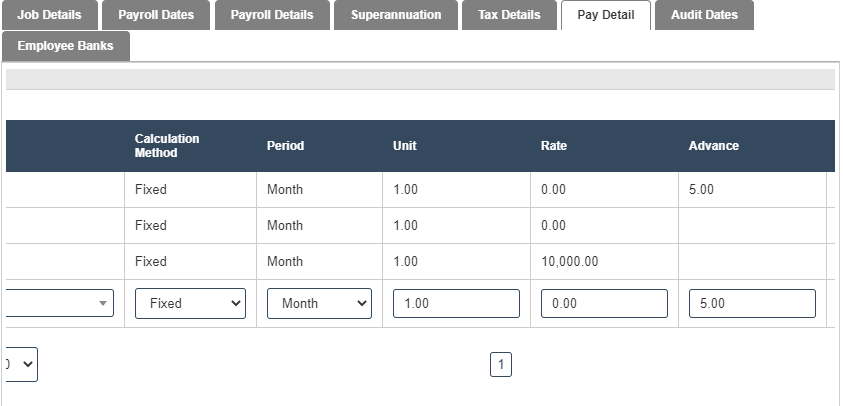This screenshot has height=406, width=843.
Task: Click the Pay Detail tab
Action: 605,15
